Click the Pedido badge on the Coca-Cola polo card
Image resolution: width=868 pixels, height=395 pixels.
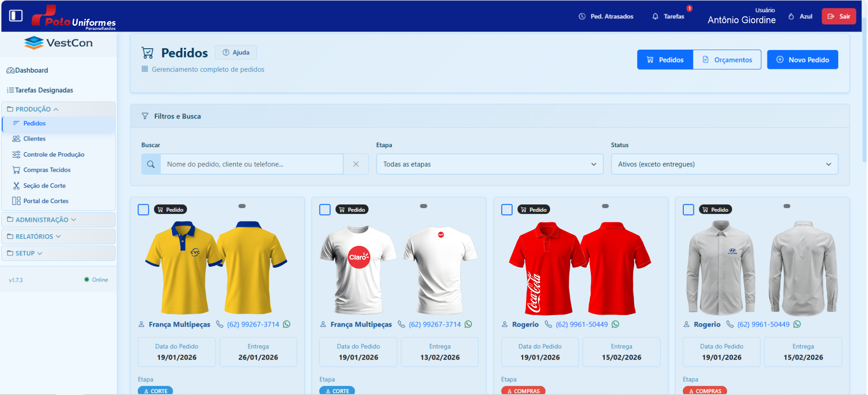[534, 209]
